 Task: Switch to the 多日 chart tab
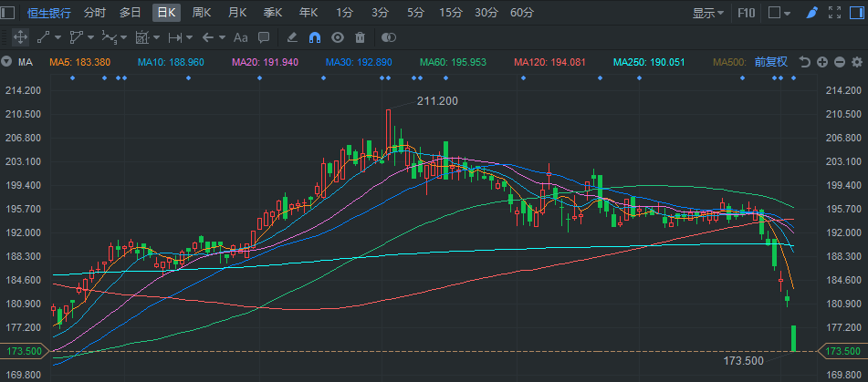click(x=131, y=12)
